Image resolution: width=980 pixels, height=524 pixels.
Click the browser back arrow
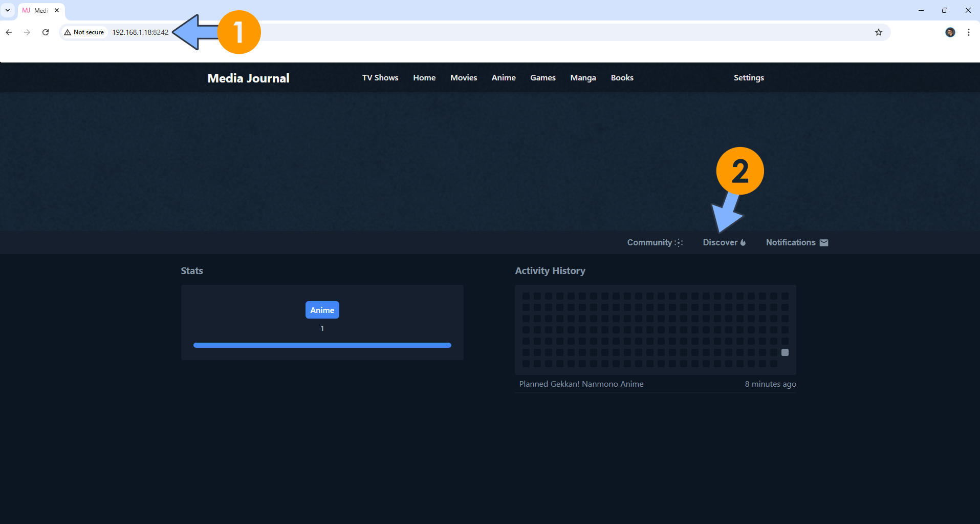click(9, 32)
